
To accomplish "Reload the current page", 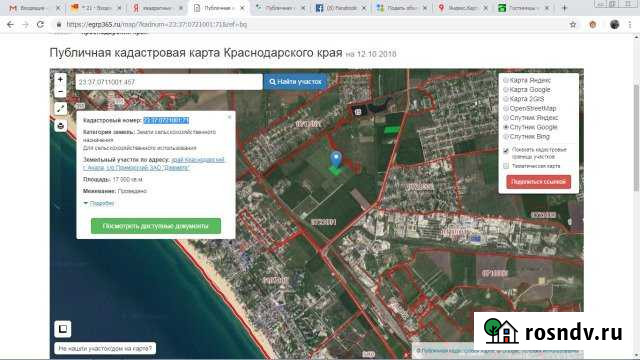I will [40, 24].
